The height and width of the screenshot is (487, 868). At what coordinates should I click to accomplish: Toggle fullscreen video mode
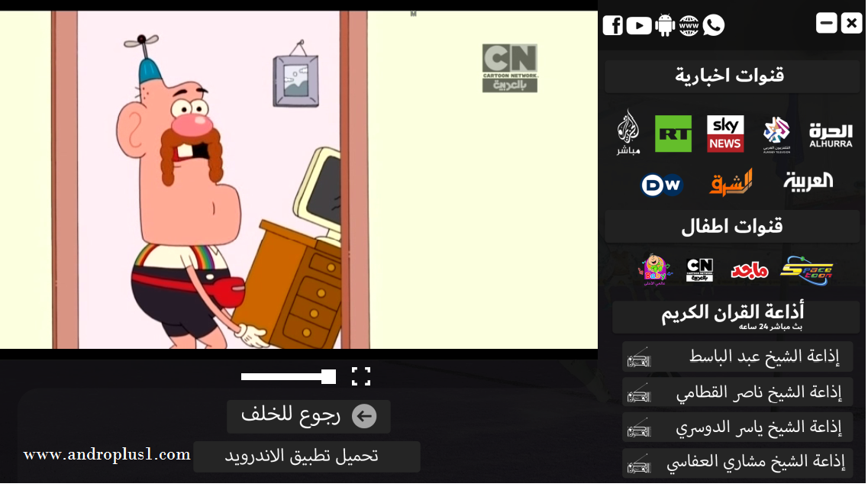361,376
